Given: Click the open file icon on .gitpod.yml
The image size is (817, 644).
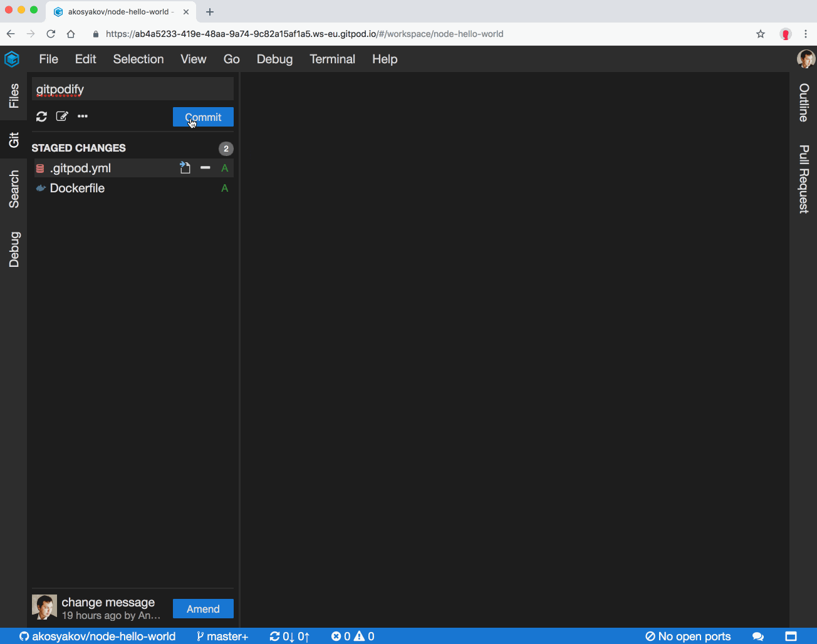Looking at the screenshot, I should pos(184,168).
